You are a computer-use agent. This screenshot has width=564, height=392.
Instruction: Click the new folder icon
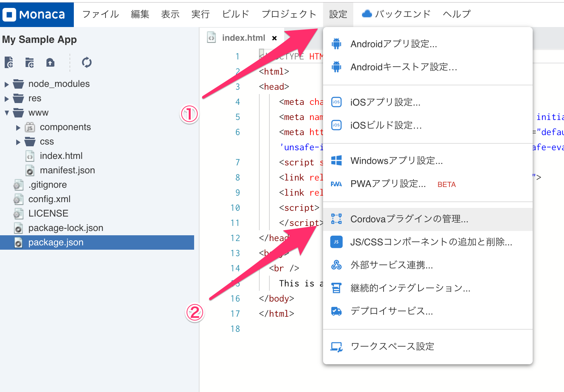30,62
